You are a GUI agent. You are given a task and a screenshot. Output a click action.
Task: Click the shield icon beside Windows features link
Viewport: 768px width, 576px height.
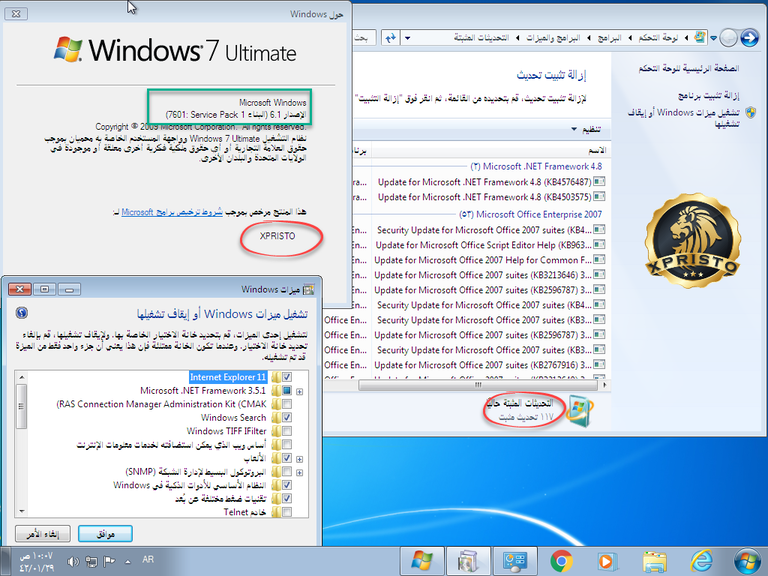pos(750,113)
